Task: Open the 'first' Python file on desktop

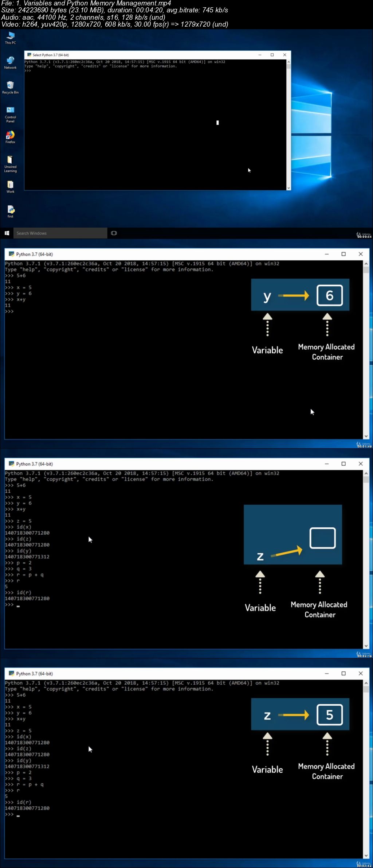Action: coord(10,212)
